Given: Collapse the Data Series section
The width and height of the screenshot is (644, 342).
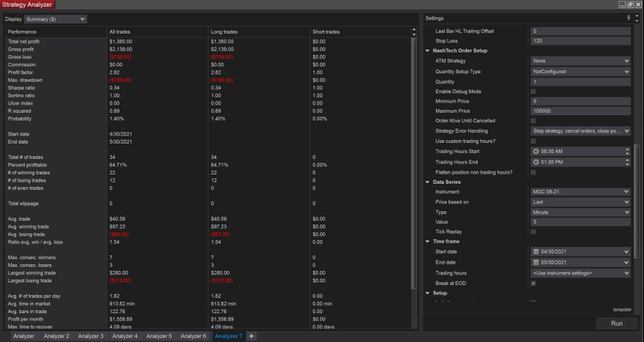Looking at the screenshot, I should [x=429, y=182].
